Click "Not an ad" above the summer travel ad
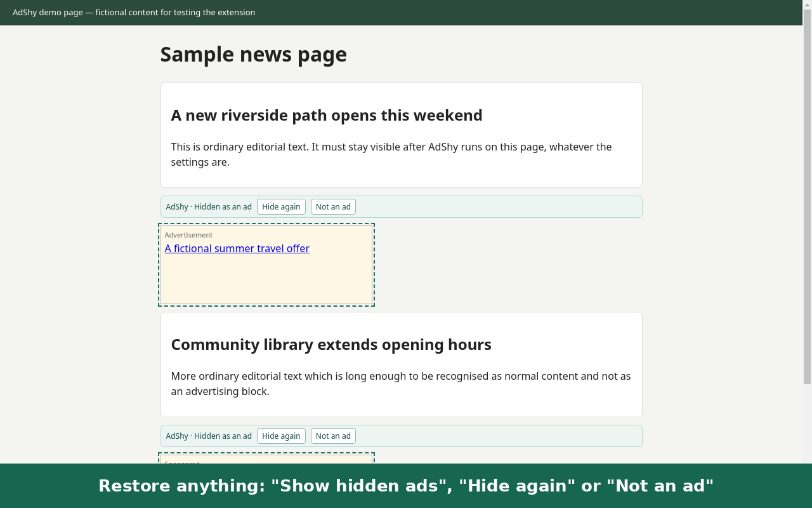This screenshot has width=812, height=508. click(x=333, y=207)
